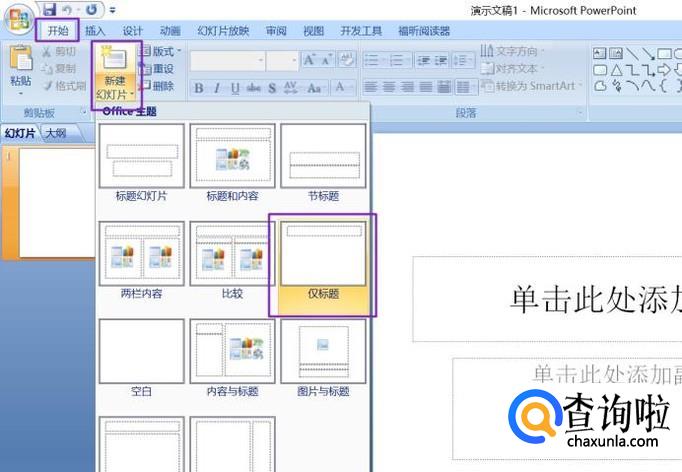The image size is (682, 472).
Task: Open the character spacing AV menu
Action: point(291,88)
